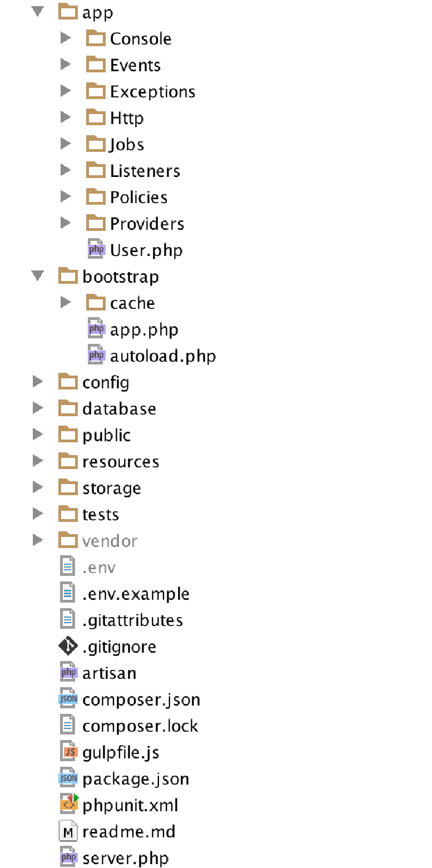The height and width of the screenshot is (868, 432).
Task: Click the JSON icon of package.json
Action: point(68,778)
